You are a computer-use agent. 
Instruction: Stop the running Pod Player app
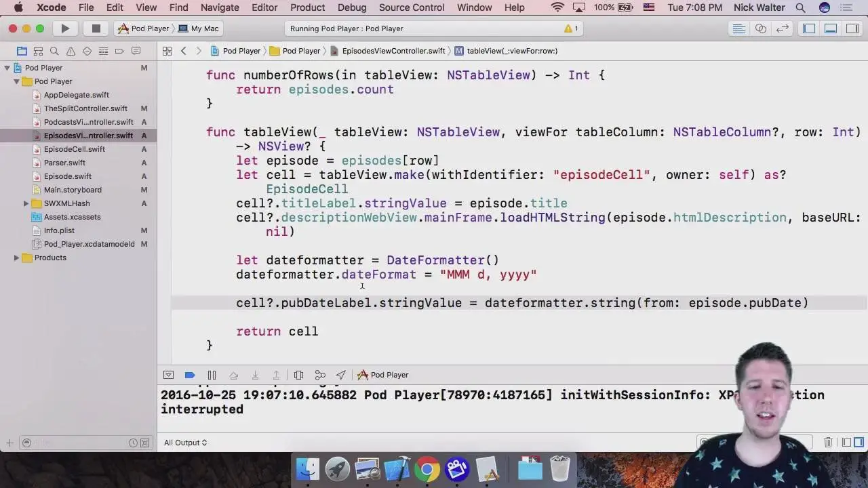(96, 28)
